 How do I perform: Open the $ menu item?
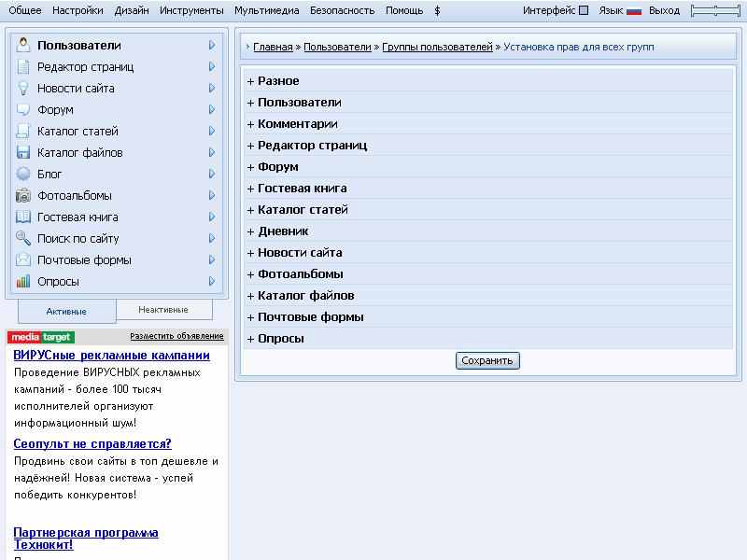point(437,10)
